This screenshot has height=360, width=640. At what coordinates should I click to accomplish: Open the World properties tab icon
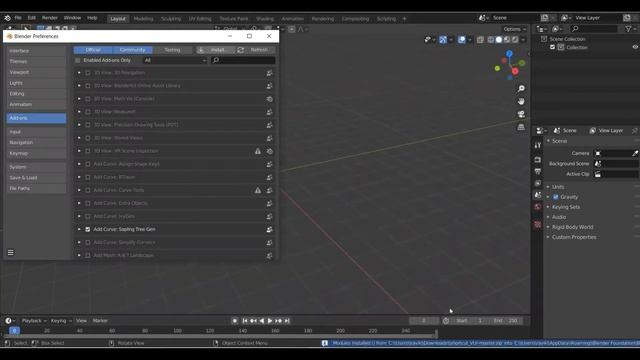pos(538,207)
